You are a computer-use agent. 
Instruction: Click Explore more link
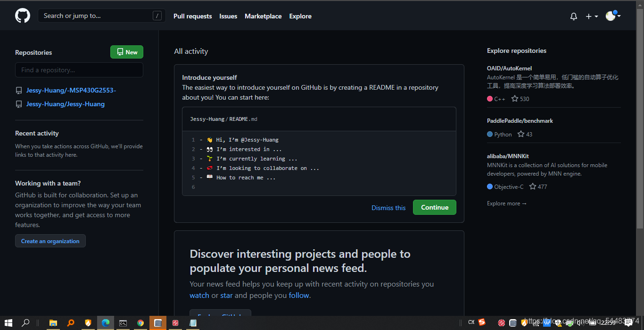(x=507, y=203)
